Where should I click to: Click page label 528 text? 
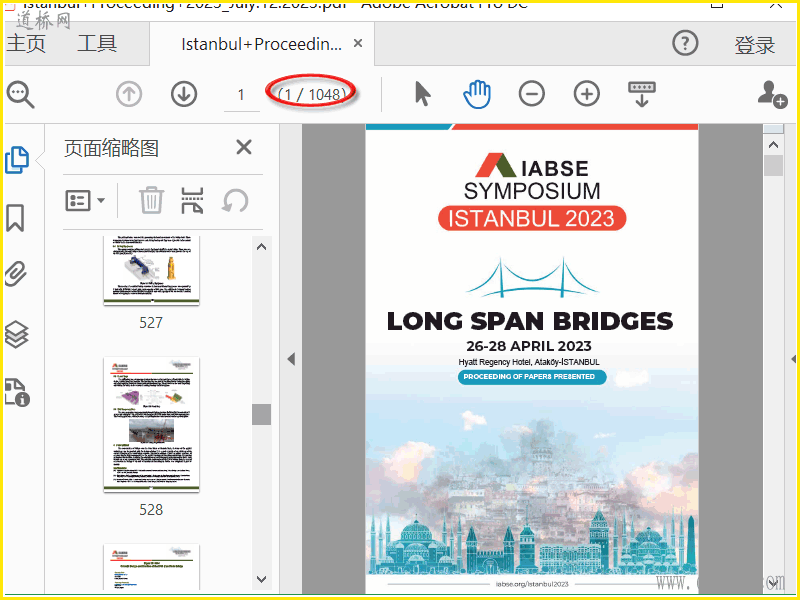[x=151, y=509]
